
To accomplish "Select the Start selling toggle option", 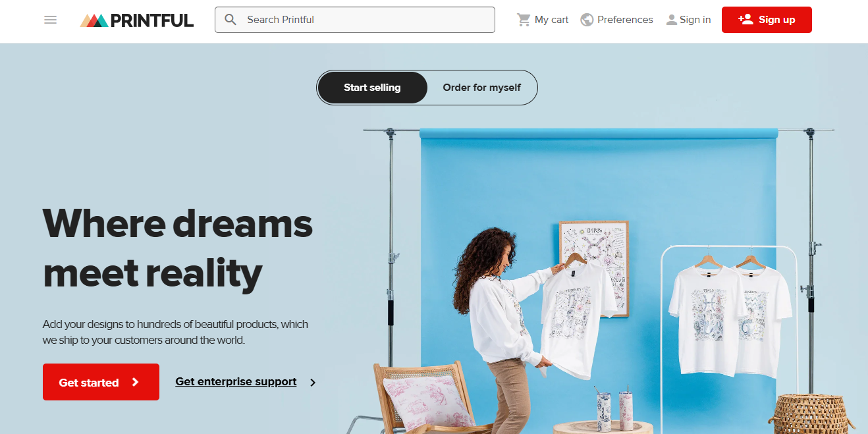I will (x=372, y=88).
